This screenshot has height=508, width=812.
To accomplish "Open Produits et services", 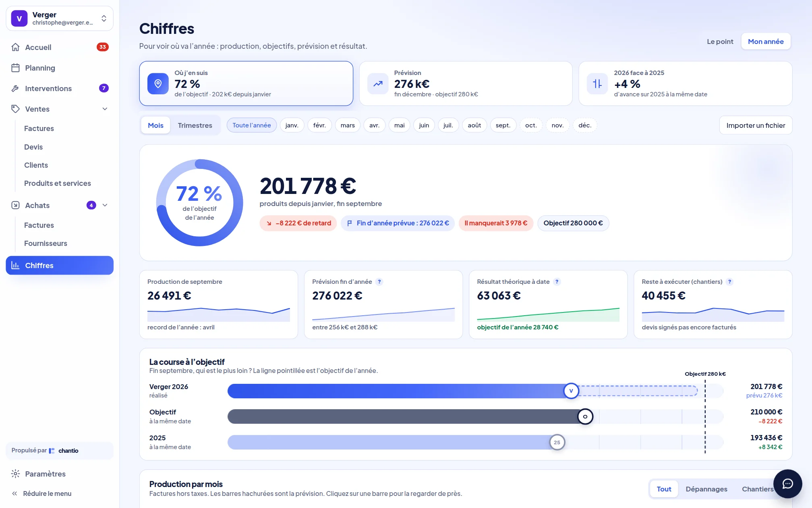I will tap(58, 183).
